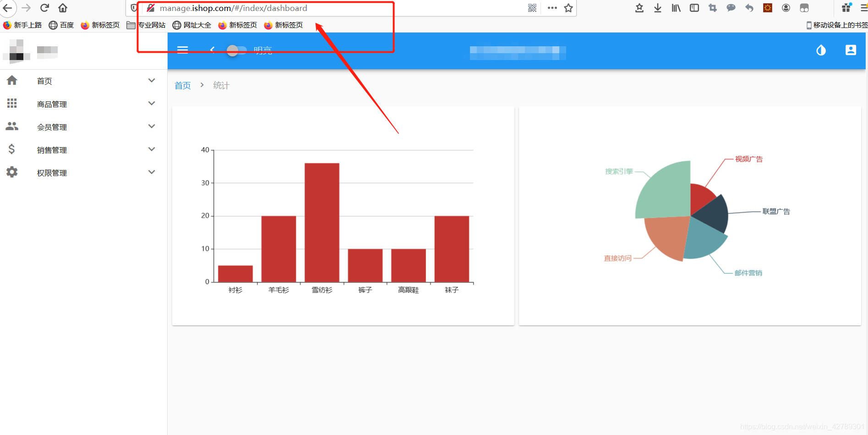Click the gear icon beside 权限管理
The height and width of the screenshot is (435, 868).
(x=12, y=172)
